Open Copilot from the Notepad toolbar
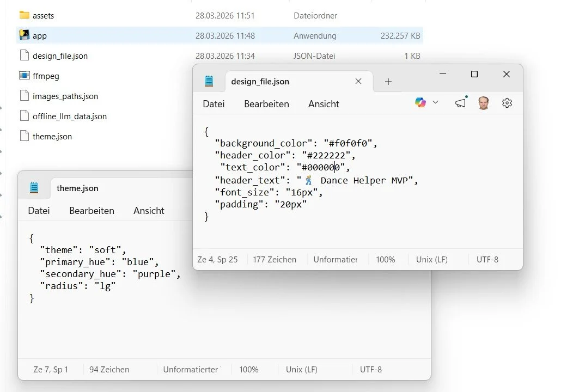Viewport: 573px width, 392px height. 420,102
